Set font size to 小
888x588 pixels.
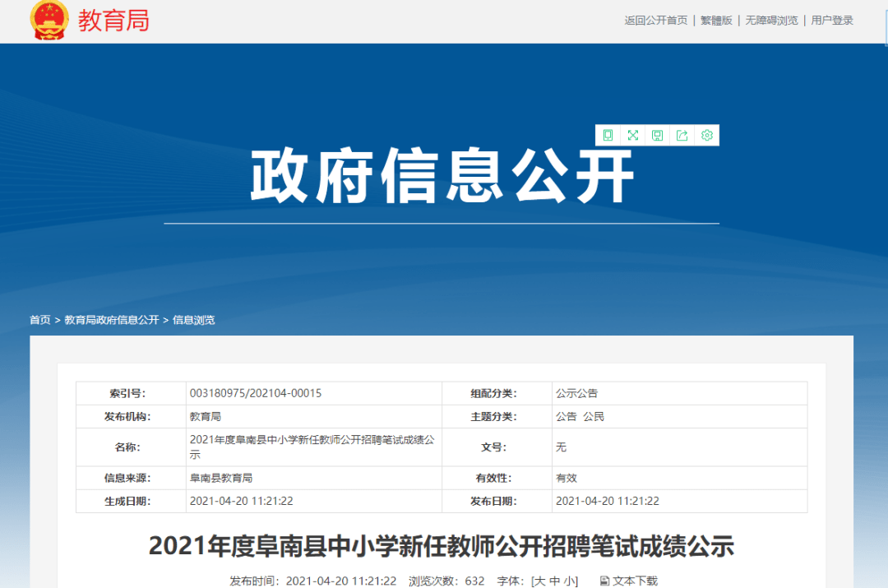tap(569, 581)
